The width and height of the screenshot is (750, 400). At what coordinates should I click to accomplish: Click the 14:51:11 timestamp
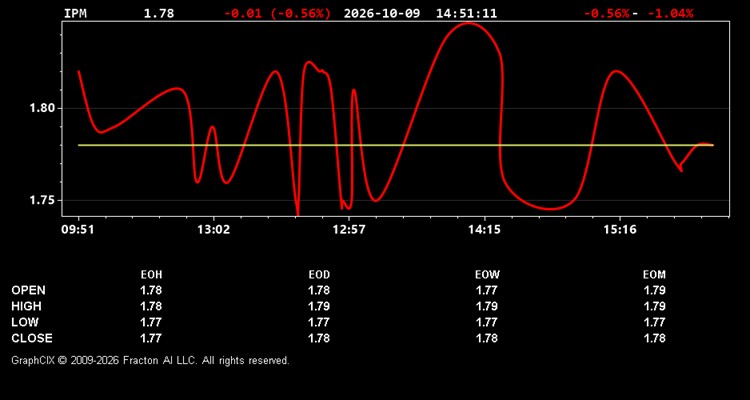coord(466,13)
